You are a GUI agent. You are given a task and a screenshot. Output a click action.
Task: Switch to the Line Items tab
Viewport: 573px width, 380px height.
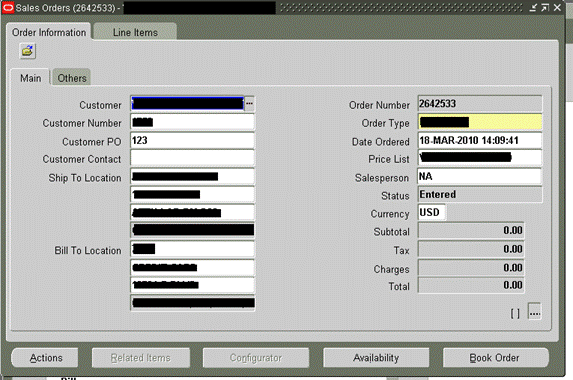click(135, 32)
